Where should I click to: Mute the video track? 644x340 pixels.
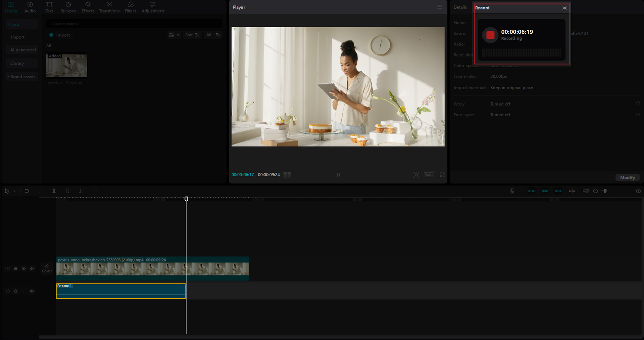pyautogui.click(x=32, y=269)
